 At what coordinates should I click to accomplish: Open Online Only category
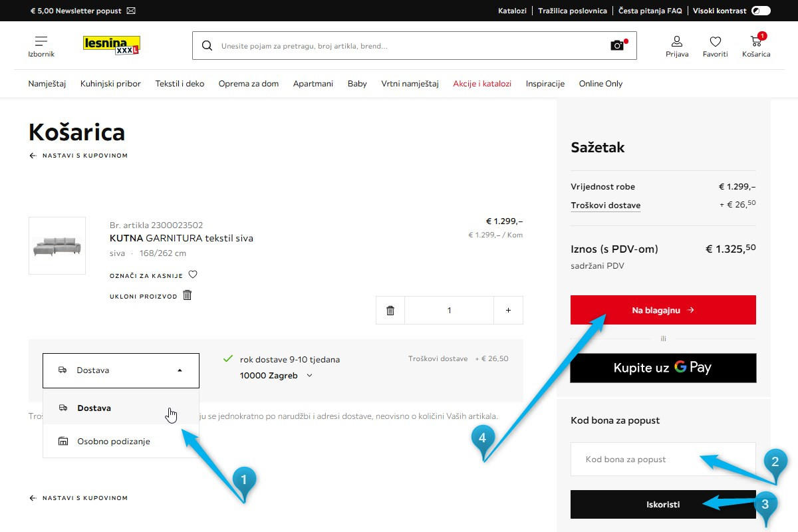[600, 84]
